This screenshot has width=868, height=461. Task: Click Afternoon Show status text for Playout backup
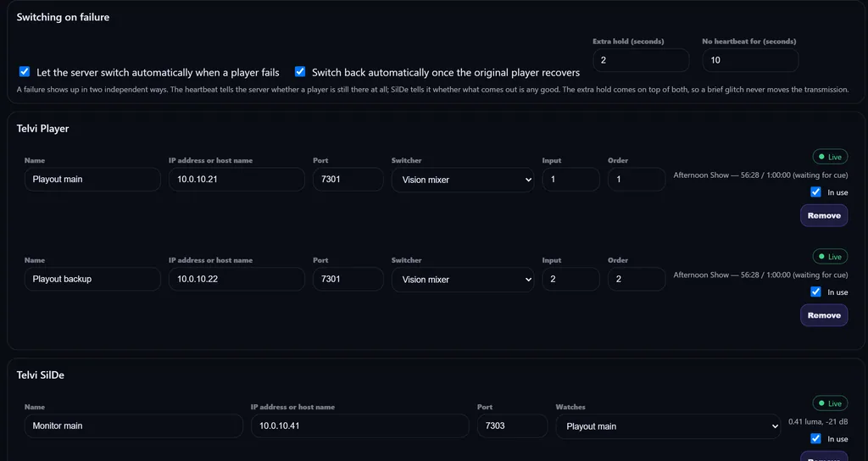(x=760, y=275)
